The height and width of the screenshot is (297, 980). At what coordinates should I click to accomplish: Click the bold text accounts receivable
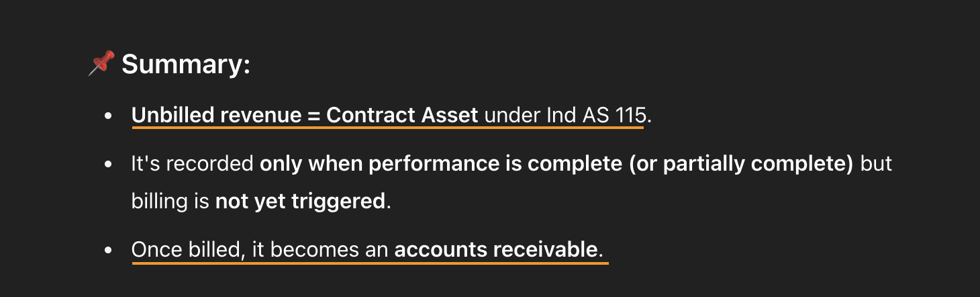pos(495,250)
